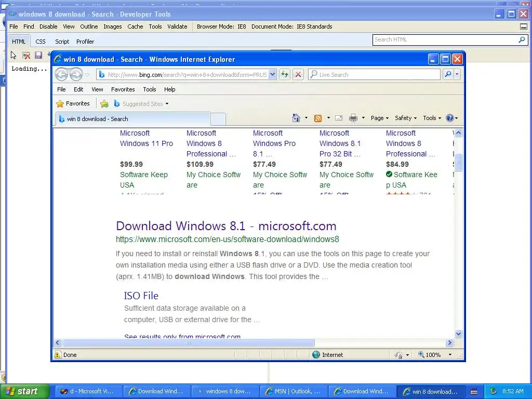Open the Favorites star panel
532x399 pixels.
tap(73, 103)
